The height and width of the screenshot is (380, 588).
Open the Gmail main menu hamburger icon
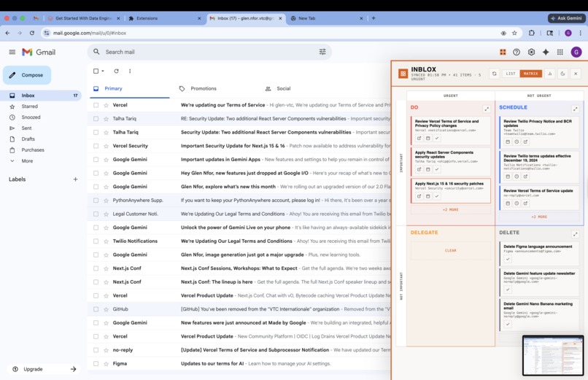(x=12, y=52)
